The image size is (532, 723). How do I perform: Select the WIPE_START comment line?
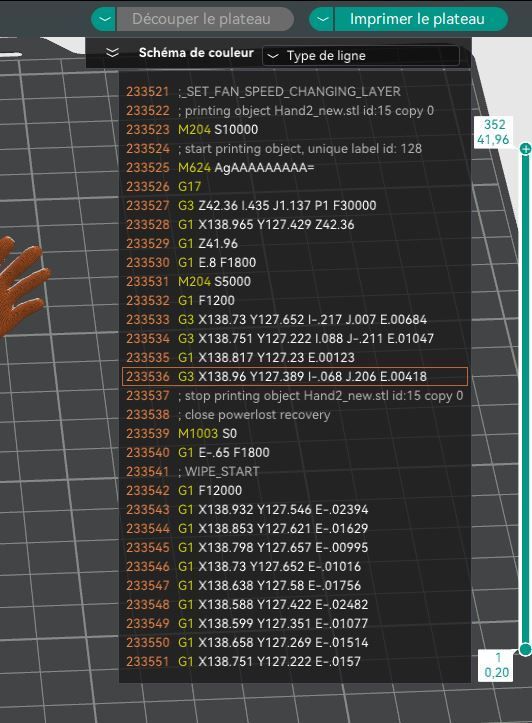[x=295, y=472]
